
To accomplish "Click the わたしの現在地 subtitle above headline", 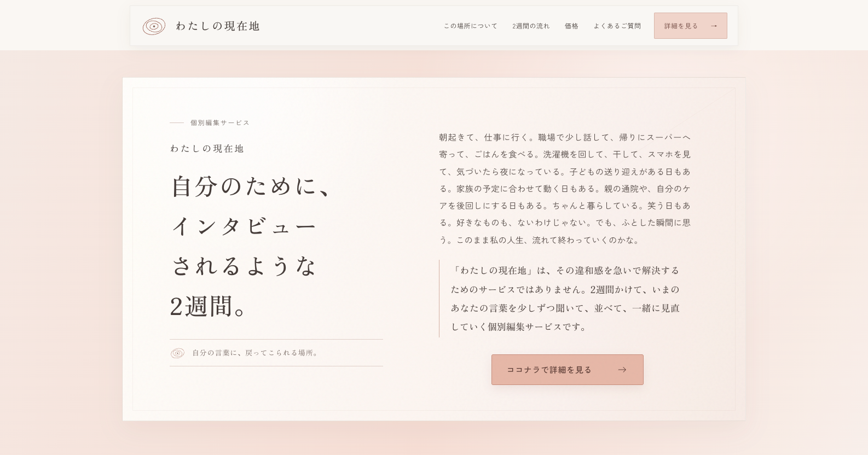I will [x=207, y=148].
